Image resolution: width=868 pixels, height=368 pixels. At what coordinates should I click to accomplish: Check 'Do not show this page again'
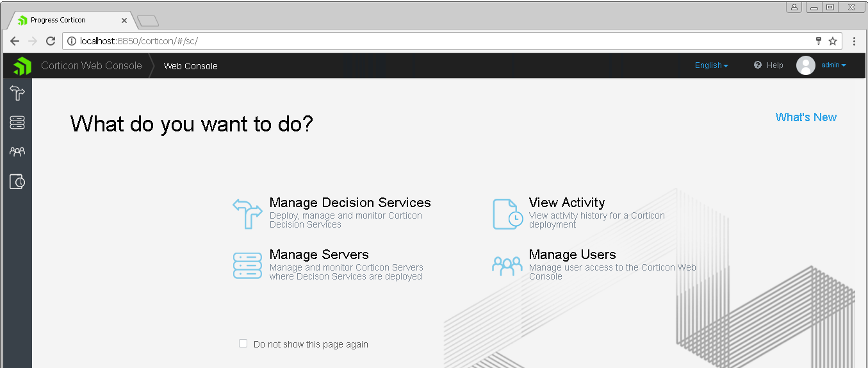[243, 344]
